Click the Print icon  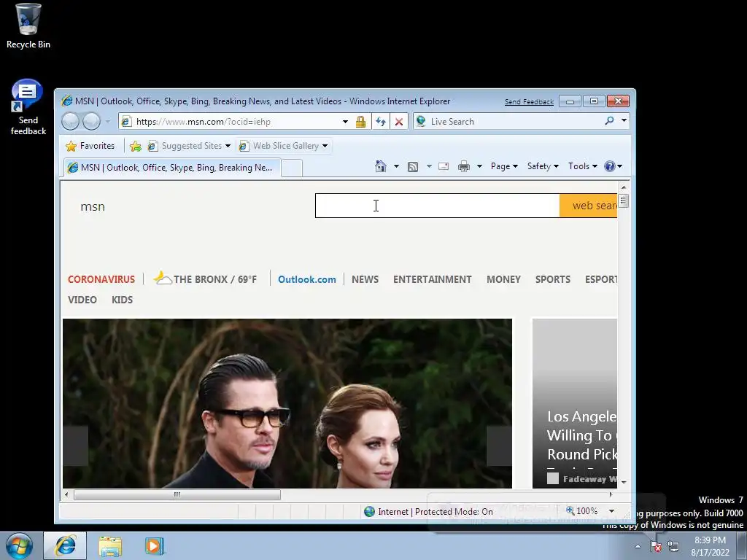[463, 166]
